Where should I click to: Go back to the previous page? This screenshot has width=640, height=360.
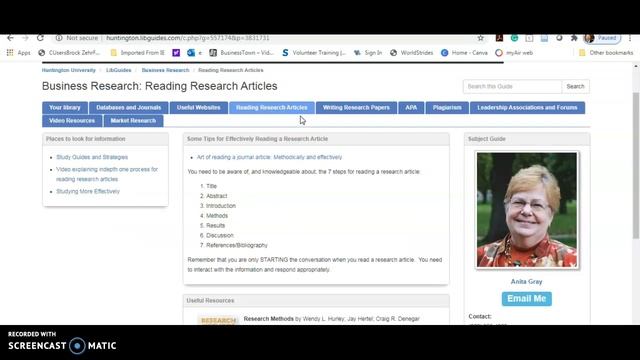[x=10, y=38]
